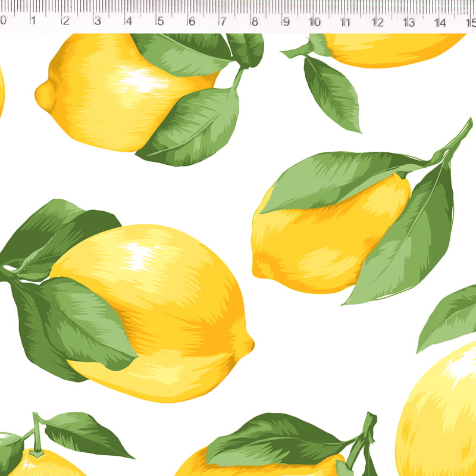Click the number 3 on the ruler

click(96, 22)
